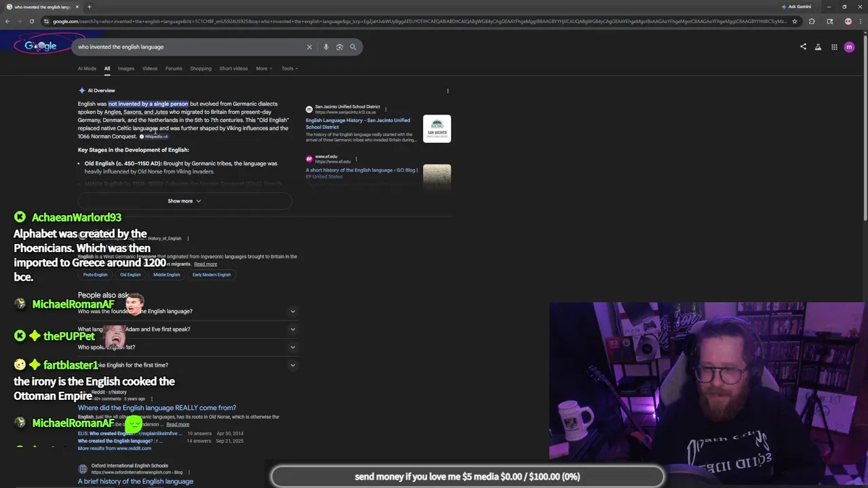
Task: Expand 'Who spoke English 1st?' question
Action: (x=186, y=347)
